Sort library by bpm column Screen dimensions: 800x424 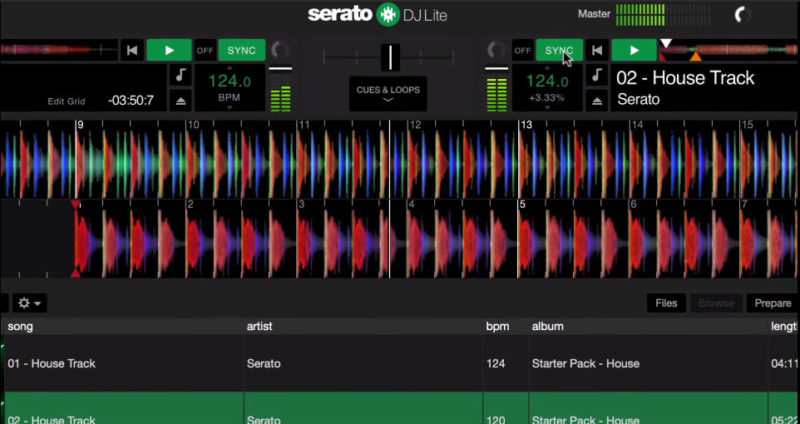(x=506, y=327)
